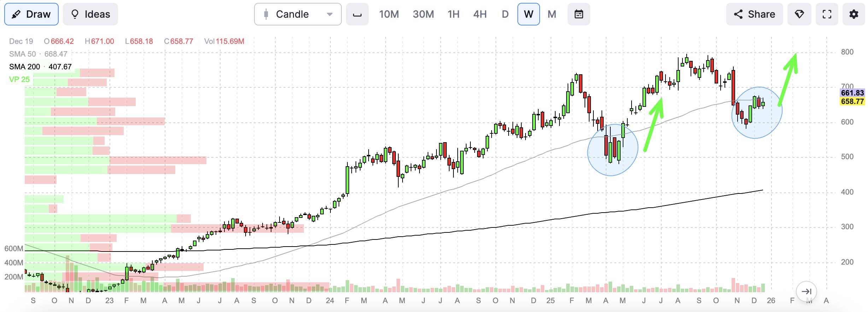The width and height of the screenshot is (868, 312).
Task: Share the chart
Action: [x=754, y=14]
